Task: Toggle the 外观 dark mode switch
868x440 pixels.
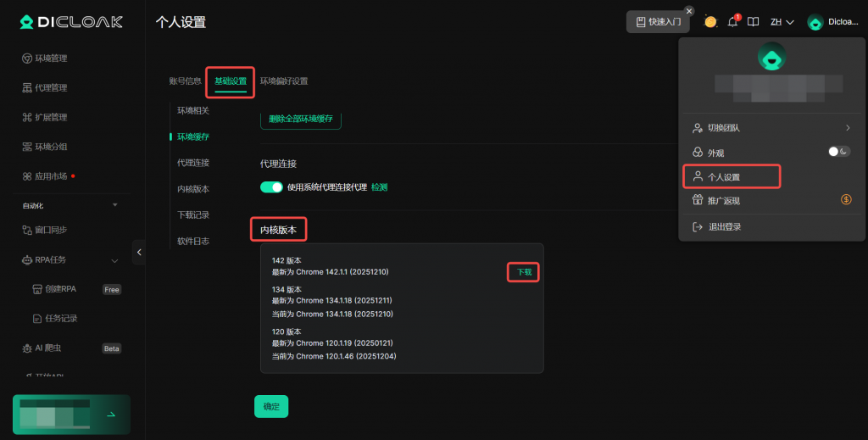Action: pos(838,152)
